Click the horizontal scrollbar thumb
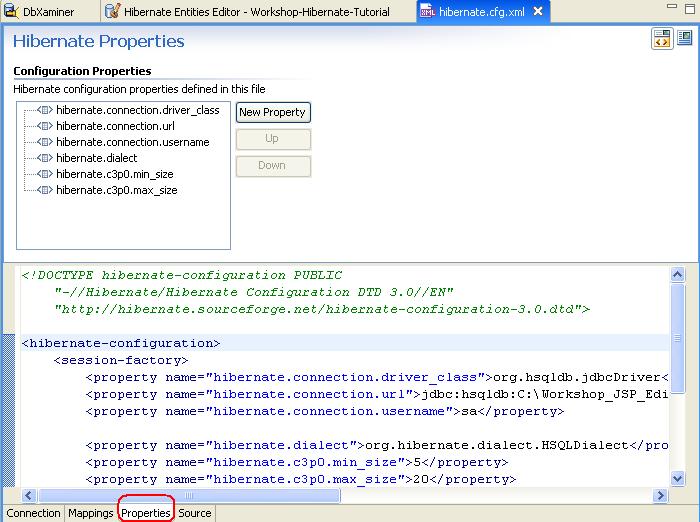 189,495
